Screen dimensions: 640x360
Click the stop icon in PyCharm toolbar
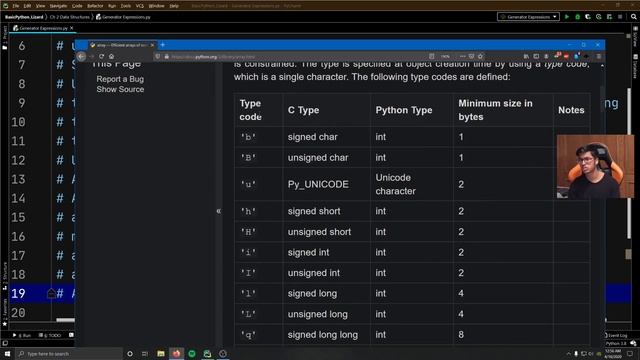click(x=620, y=17)
